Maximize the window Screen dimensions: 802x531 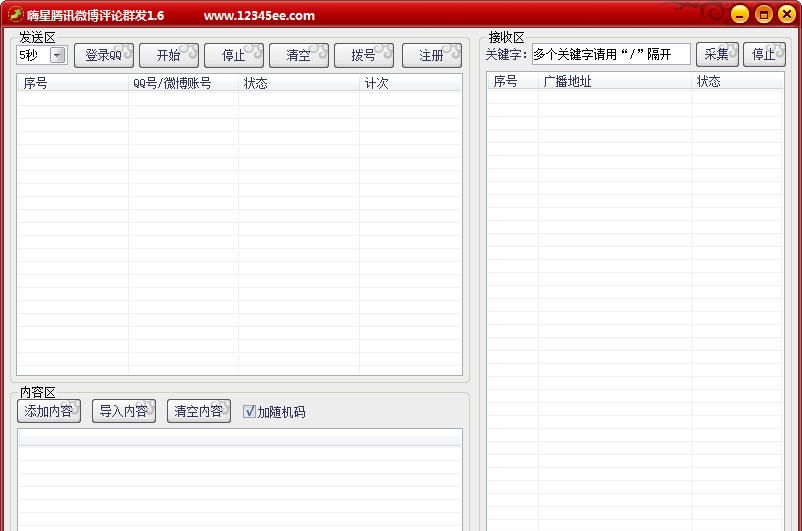(764, 14)
